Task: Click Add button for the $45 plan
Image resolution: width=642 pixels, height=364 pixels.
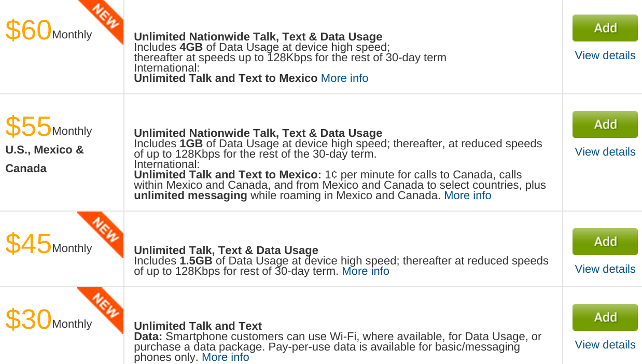Action: pos(605,241)
